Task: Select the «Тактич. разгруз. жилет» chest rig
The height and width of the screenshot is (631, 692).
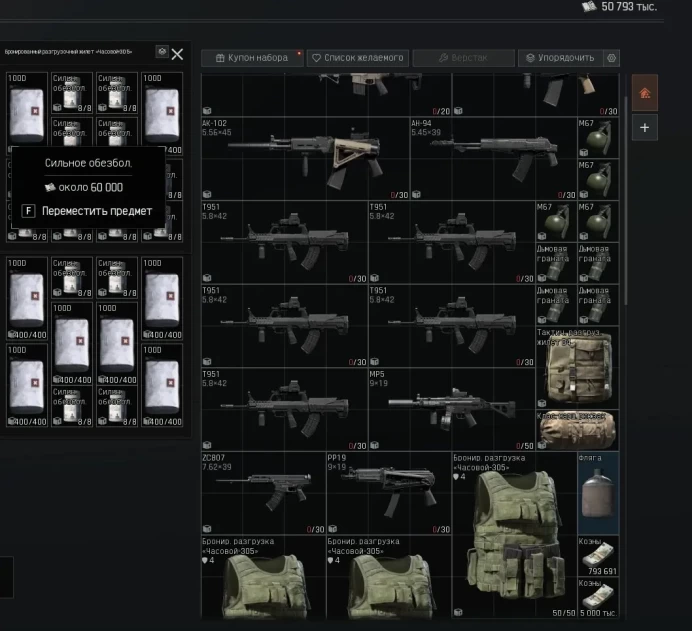Action: click(x=578, y=368)
